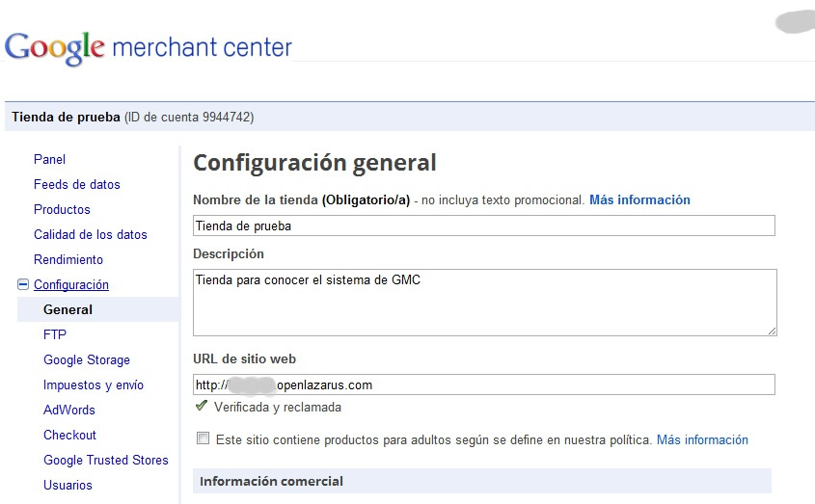This screenshot has height=504, width=815.
Task: Open the Checkout settings
Action: (69, 435)
